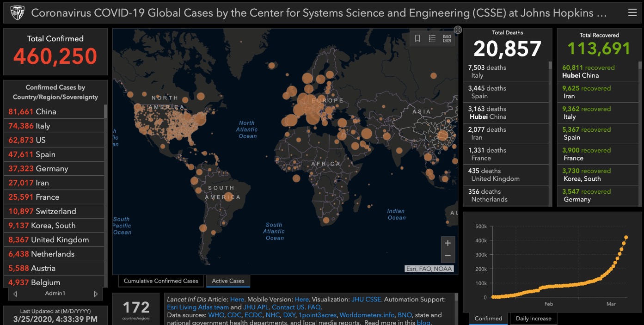Open the blog link

point(423,322)
